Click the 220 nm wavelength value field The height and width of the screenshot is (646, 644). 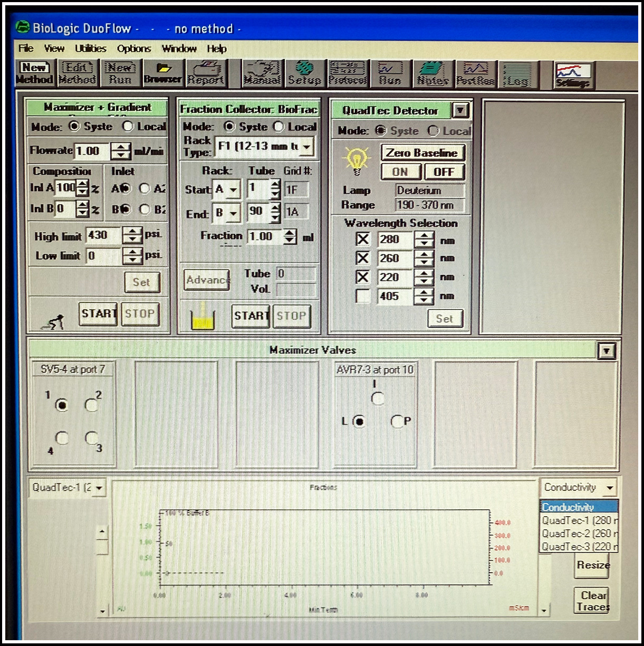[396, 278]
